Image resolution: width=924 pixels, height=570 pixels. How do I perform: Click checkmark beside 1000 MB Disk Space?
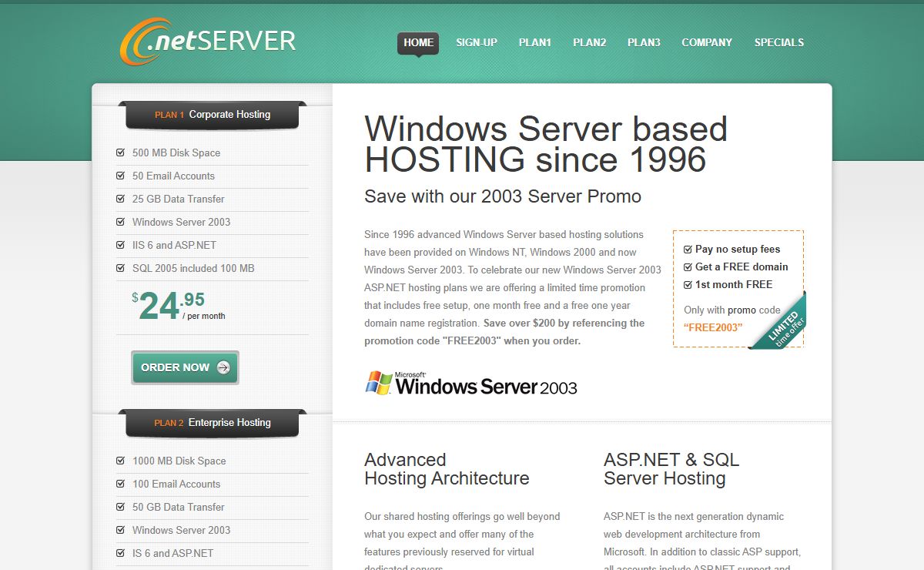[120, 461]
